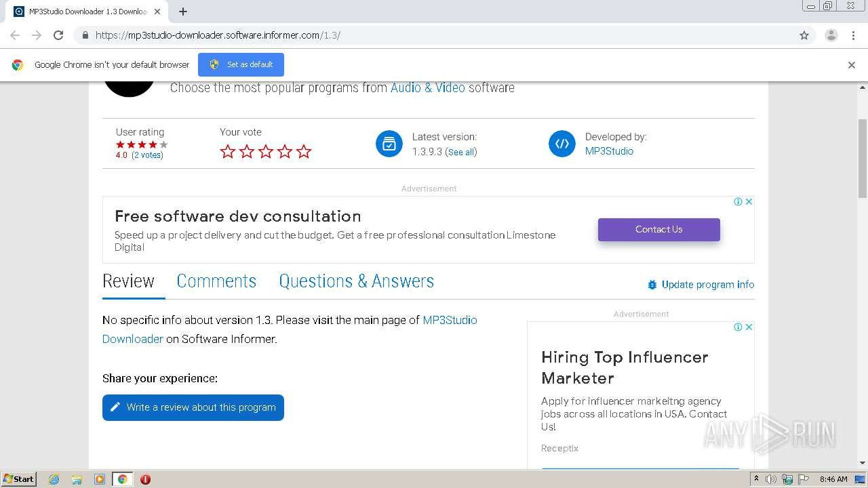Open the Chrome profile avatar icon
Image resolution: width=868 pixels, height=488 pixels.
point(831,35)
